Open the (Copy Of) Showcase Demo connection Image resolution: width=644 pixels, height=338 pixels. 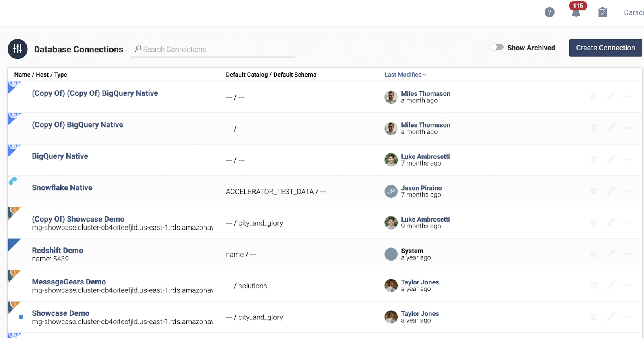tap(78, 219)
